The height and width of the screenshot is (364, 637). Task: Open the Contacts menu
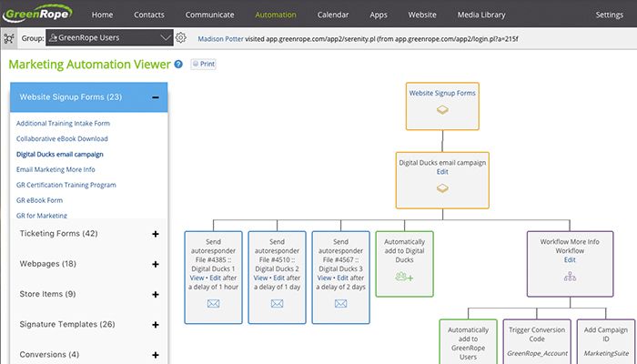coord(149,15)
